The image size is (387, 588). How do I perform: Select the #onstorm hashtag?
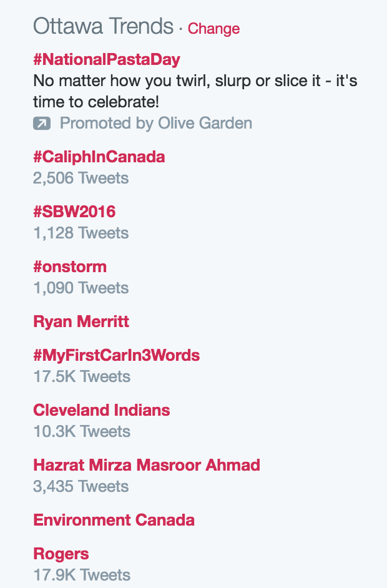point(70,267)
